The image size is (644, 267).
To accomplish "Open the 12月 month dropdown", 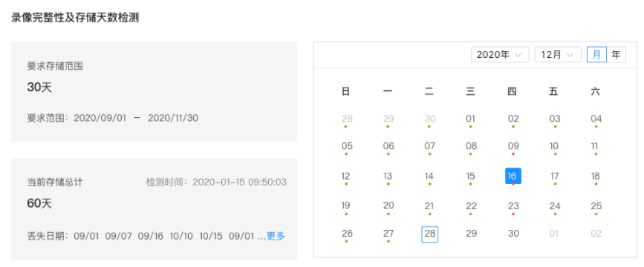I will (x=558, y=55).
